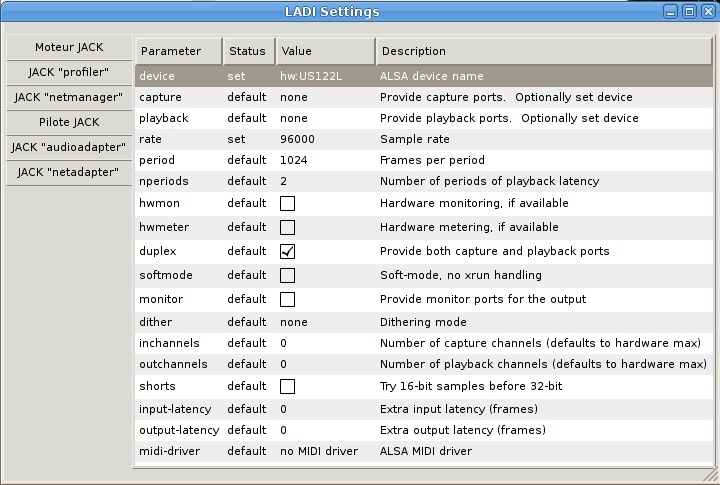Select the JACK "netadapter" tab
The width and height of the screenshot is (720, 485).
69,172
